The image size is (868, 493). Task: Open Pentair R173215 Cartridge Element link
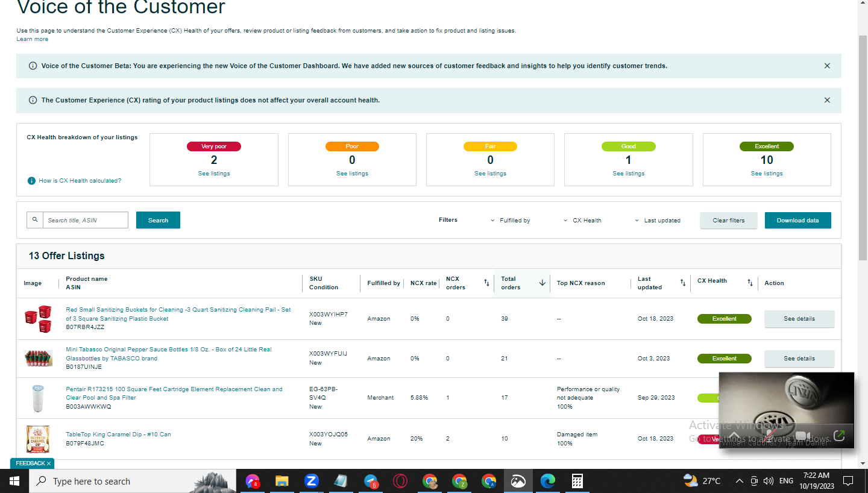point(174,394)
